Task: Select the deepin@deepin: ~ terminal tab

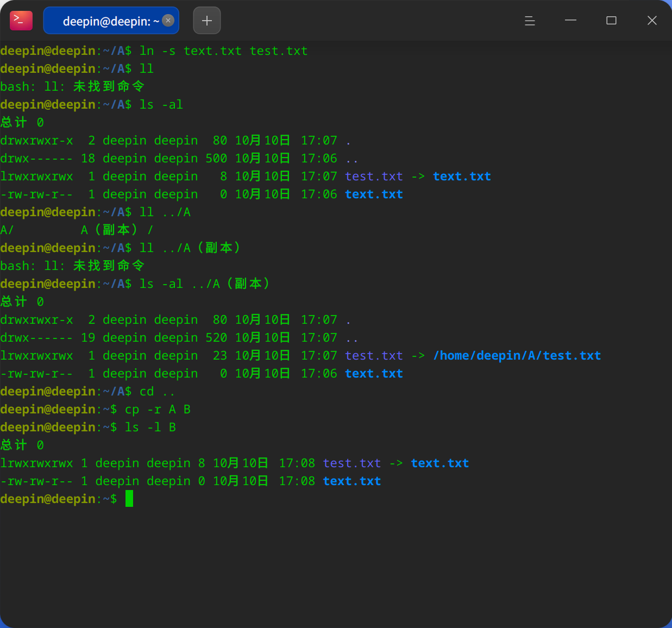Action: [x=111, y=21]
